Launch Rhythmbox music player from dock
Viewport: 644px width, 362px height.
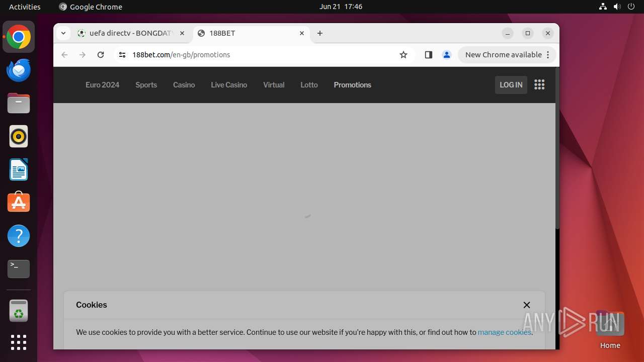(19, 136)
